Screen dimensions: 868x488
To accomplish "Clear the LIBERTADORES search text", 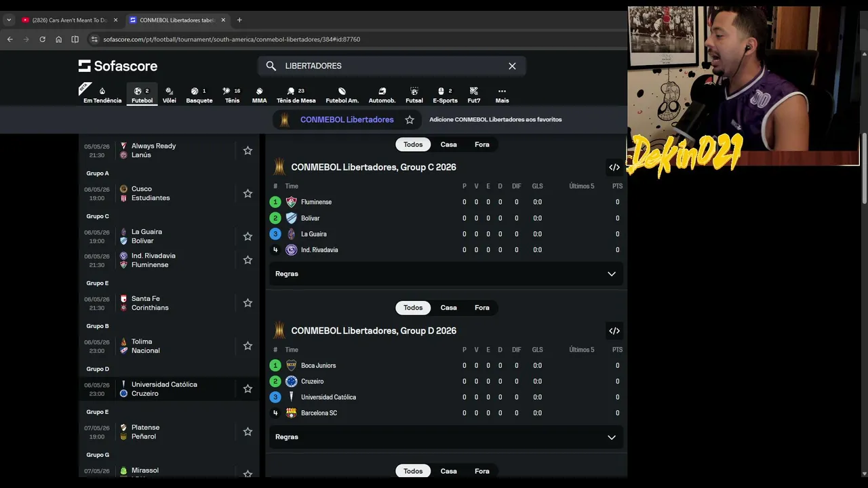I will [x=512, y=66].
